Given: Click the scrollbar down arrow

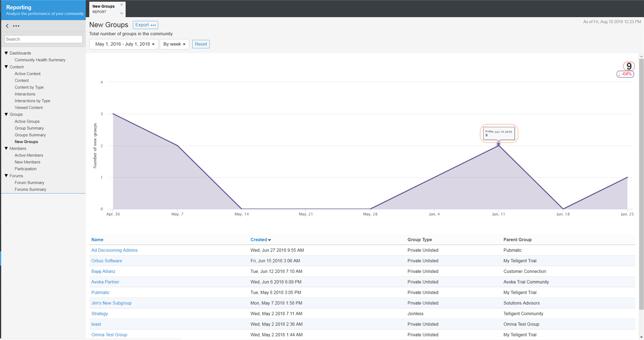Looking at the screenshot, I should (642, 337).
